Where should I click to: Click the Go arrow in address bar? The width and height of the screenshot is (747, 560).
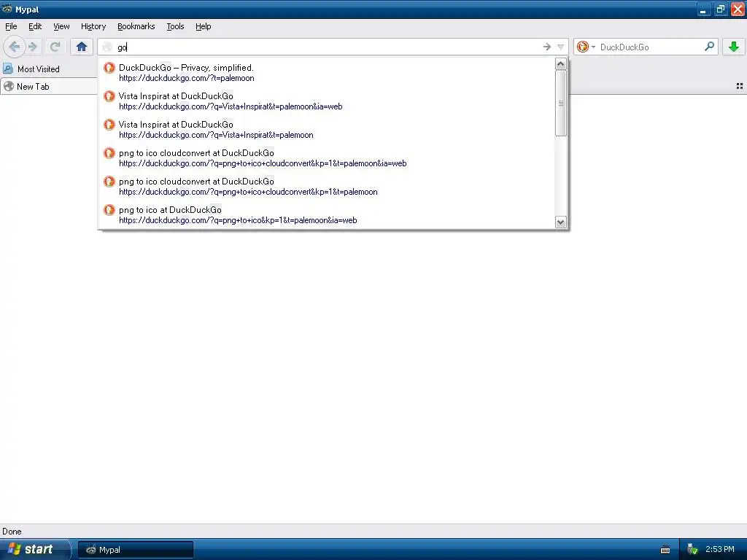547,47
